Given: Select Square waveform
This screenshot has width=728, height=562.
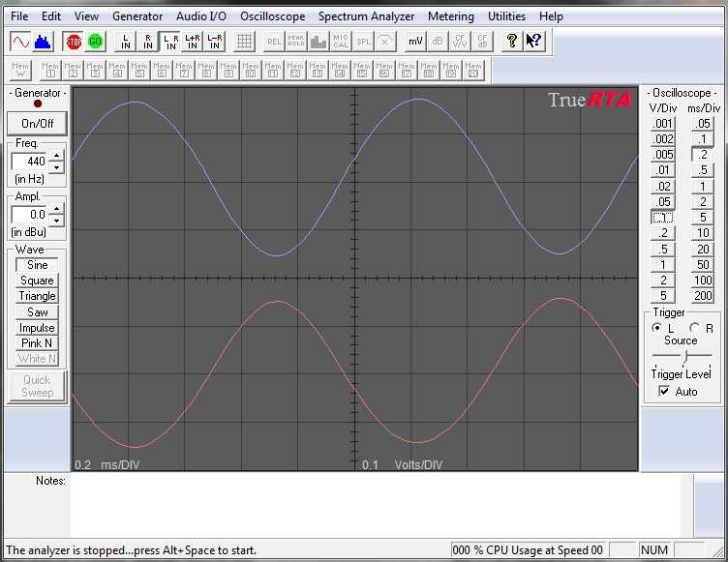Looking at the screenshot, I should 37,281.
